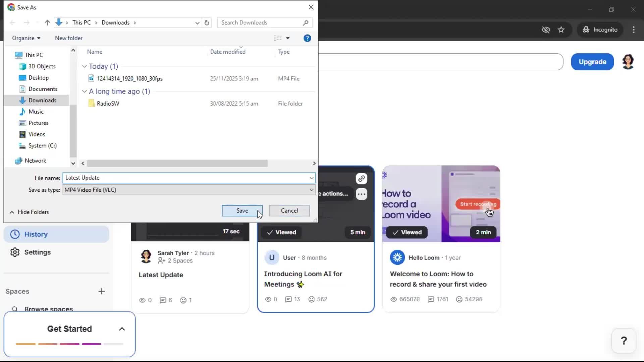Viewport: 644px width, 362px height.
Task: Open the Organise menu
Action: click(x=26, y=38)
